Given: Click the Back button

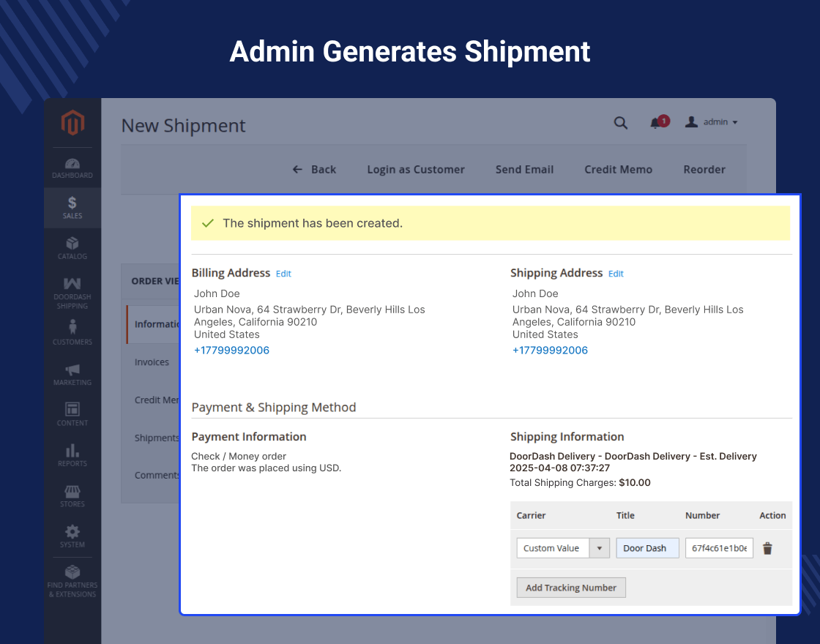Looking at the screenshot, I should (x=314, y=169).
